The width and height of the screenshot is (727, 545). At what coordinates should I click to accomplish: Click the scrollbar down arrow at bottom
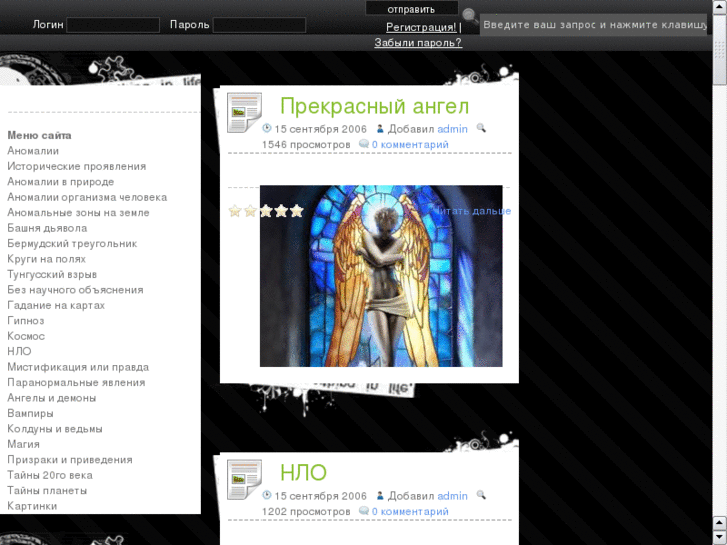click(x=720, y=538)
